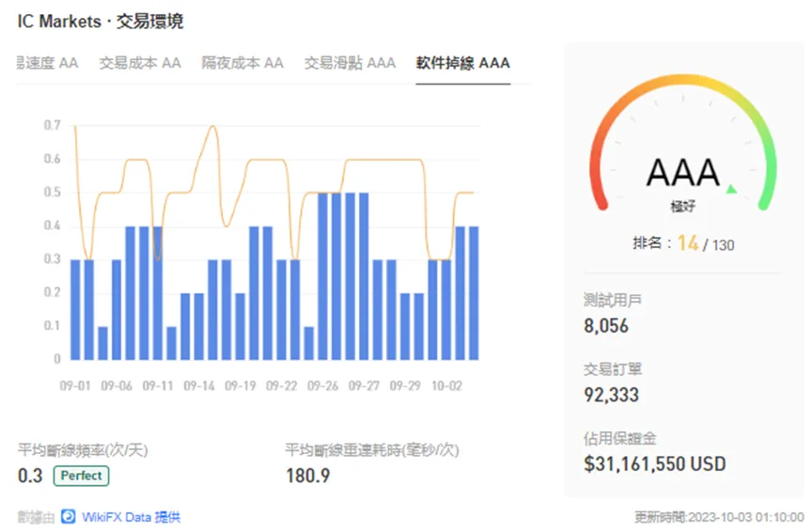Click the green gauge pointer triangle
The height and width of the screenshot is (532, 812).
click(x=731, y=189)
